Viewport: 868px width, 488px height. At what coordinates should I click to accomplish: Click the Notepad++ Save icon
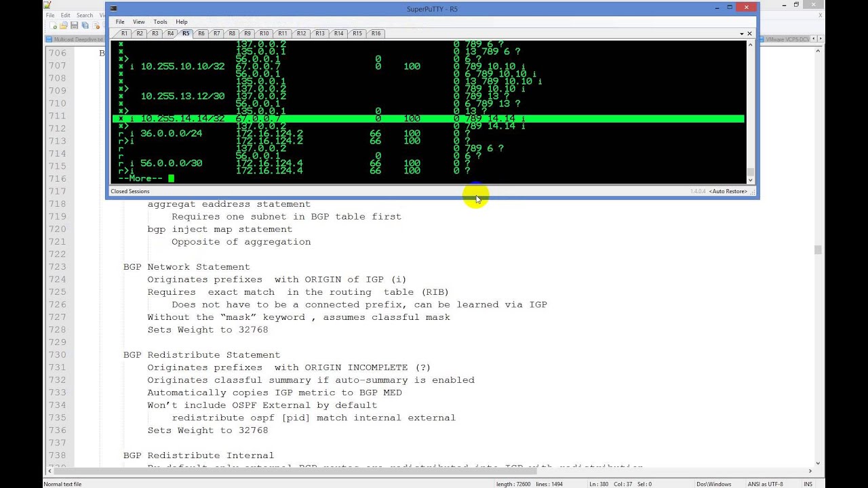tap(75, 26)
